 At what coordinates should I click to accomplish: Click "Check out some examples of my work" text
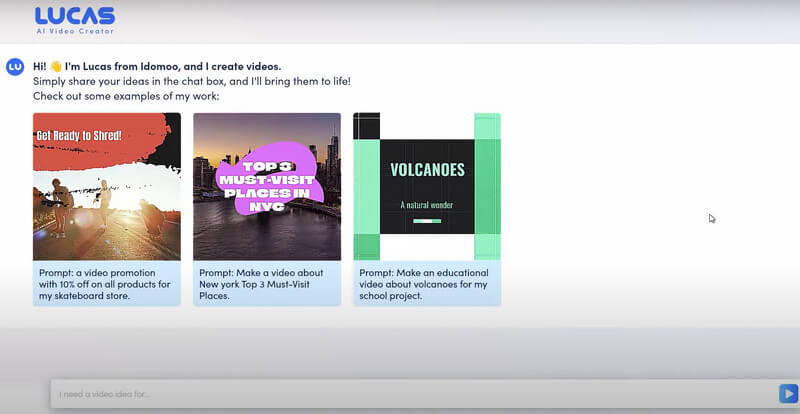pyautogui.click(x=125, y=96)
